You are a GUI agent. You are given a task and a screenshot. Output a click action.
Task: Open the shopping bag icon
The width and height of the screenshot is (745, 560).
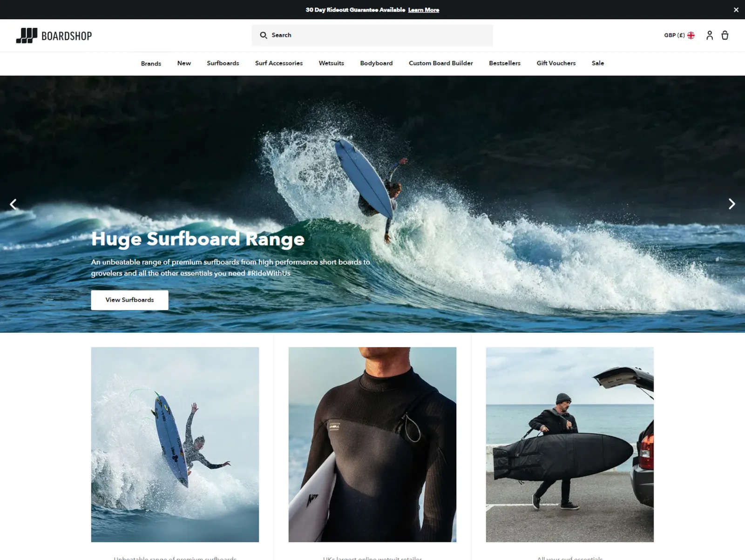pyautogui.click(x=725, y=35)
